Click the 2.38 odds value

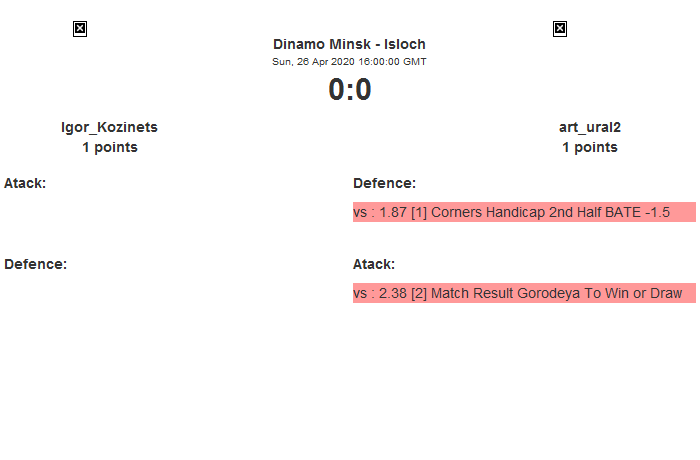393,293
